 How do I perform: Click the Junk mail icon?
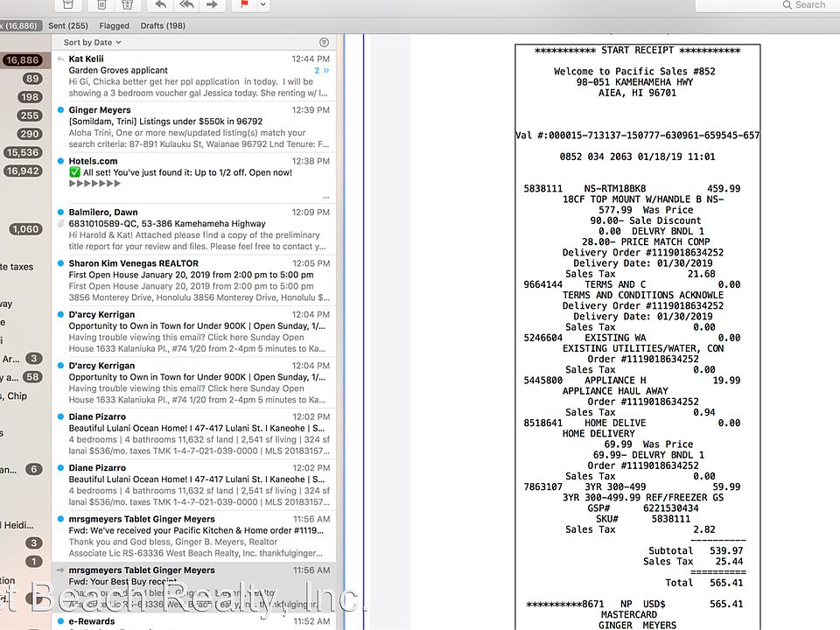point(126,4)
